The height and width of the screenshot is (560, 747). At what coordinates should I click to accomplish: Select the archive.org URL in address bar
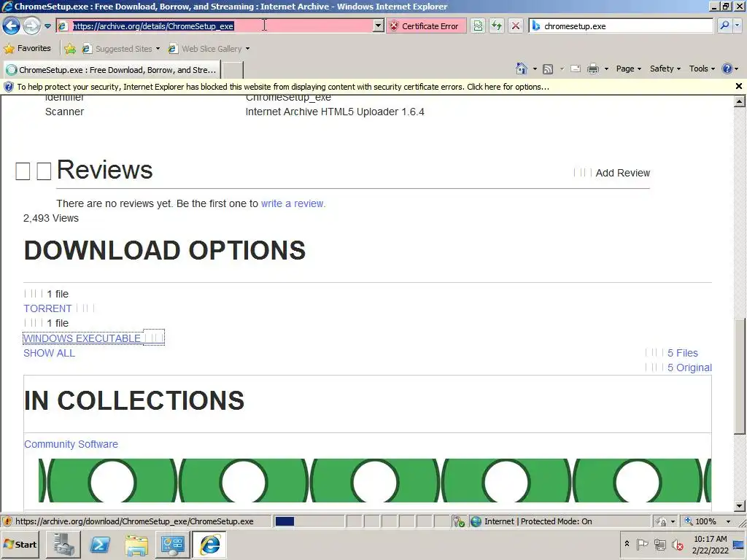coord(153,26)
